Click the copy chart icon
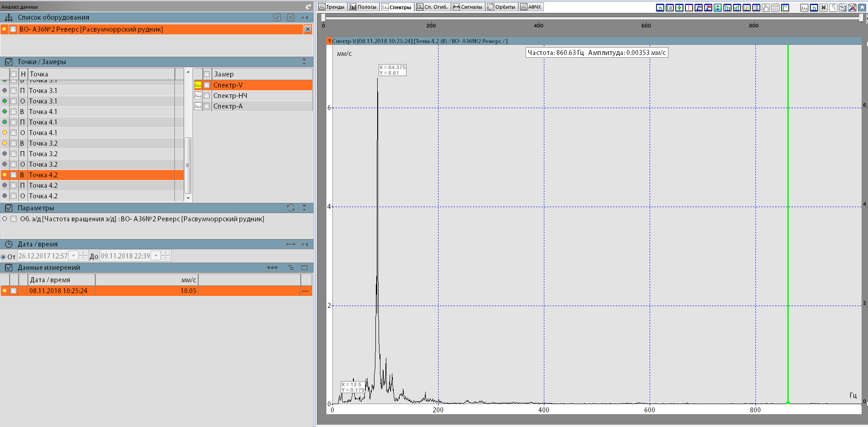Screen dimensions: 868x427 tap(843, 8)
